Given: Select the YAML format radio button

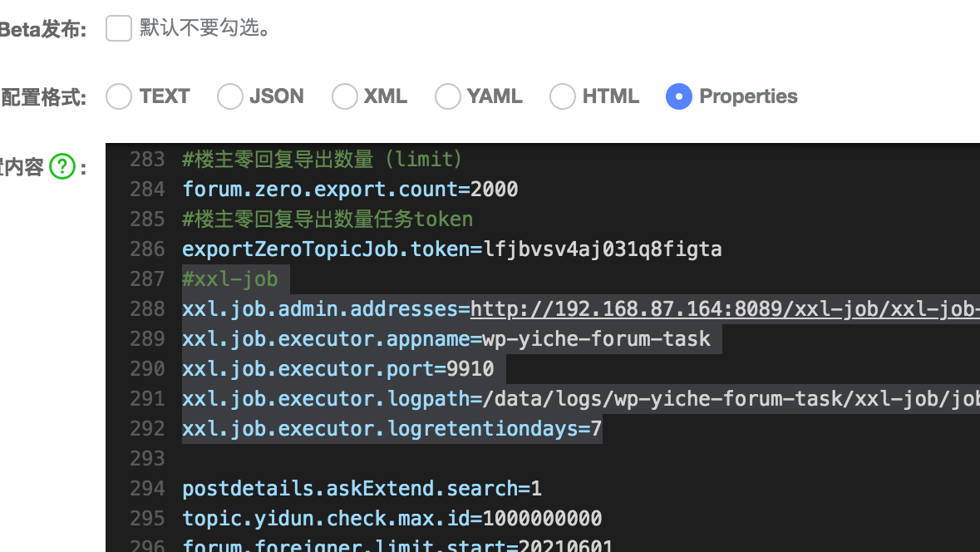Looking at the screenshot, I should pyautogui.click(x=447, y=96).
